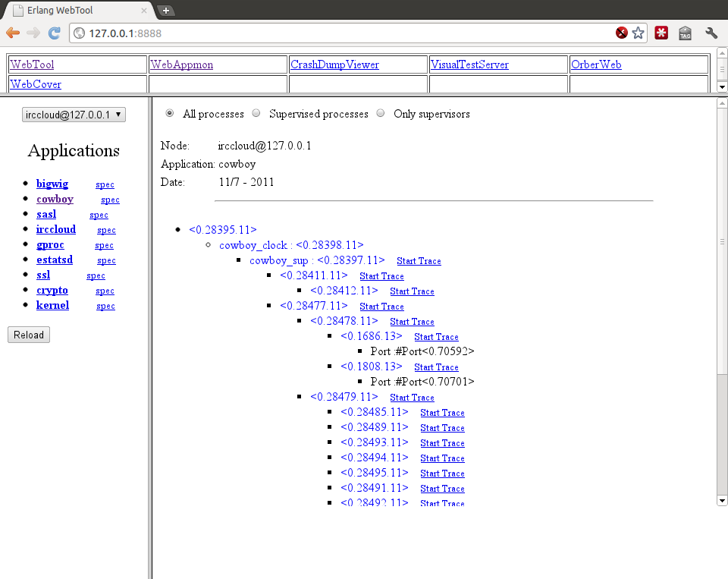View spec for sasl
The image size is (728, 579).
99,216
